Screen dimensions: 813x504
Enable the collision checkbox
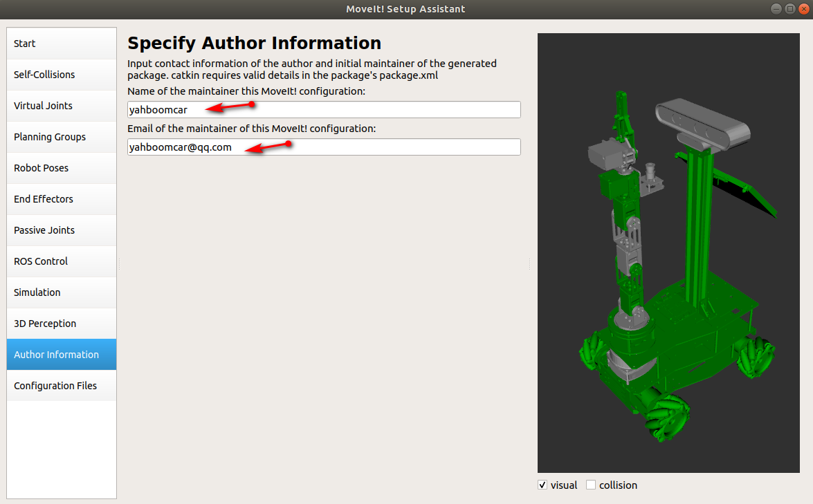(x=591, y=485)
